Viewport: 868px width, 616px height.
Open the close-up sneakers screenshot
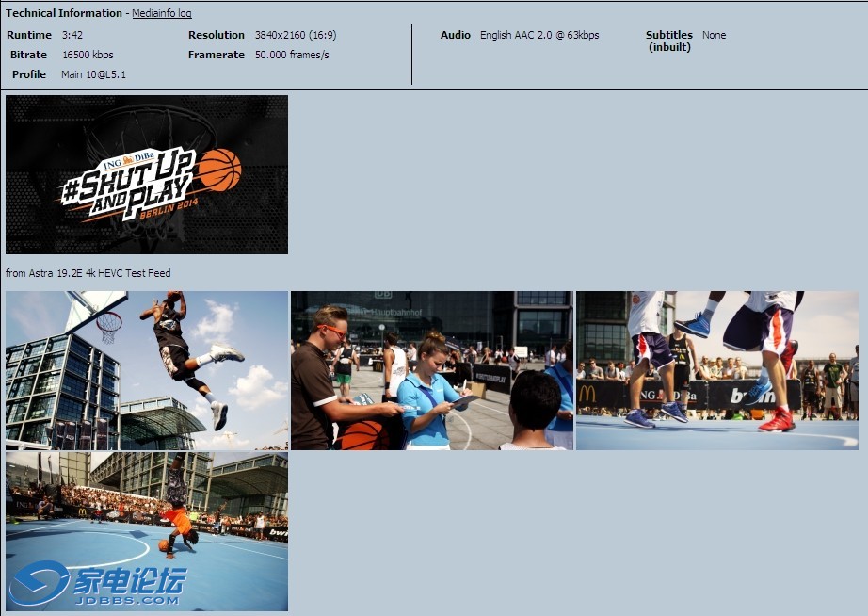(715, 369)
